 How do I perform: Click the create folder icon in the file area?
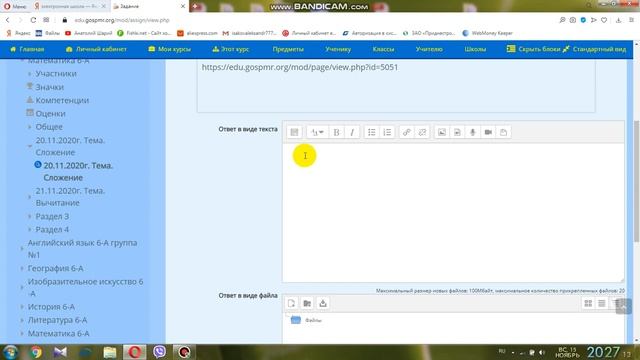[x=307, y=303]
